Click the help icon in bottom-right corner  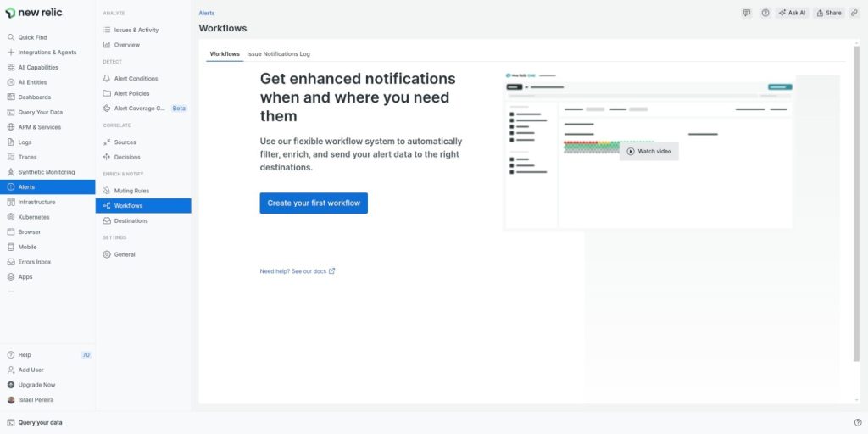(x=857, y=422)
